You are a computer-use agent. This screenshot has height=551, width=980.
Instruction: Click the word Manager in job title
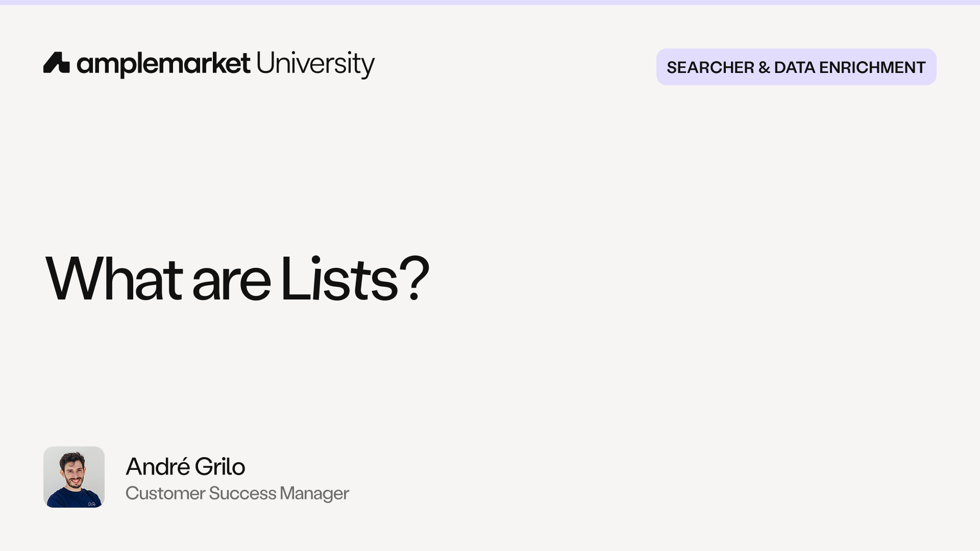(314, 494)
